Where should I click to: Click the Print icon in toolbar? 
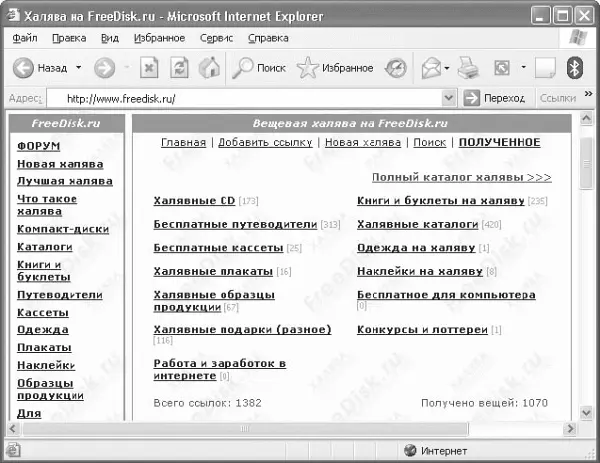[469, 68]
